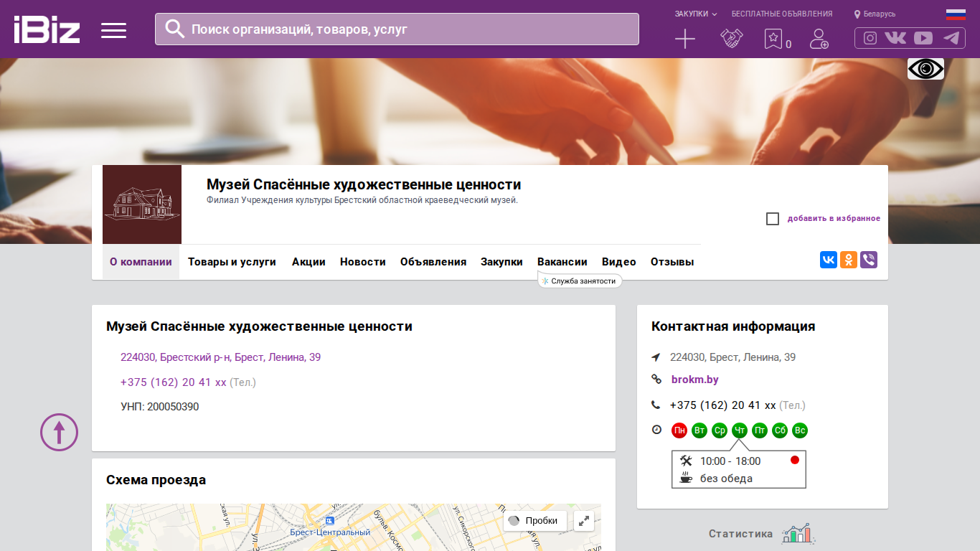Click the scroll-to-top arrow circle

(59, 432)
